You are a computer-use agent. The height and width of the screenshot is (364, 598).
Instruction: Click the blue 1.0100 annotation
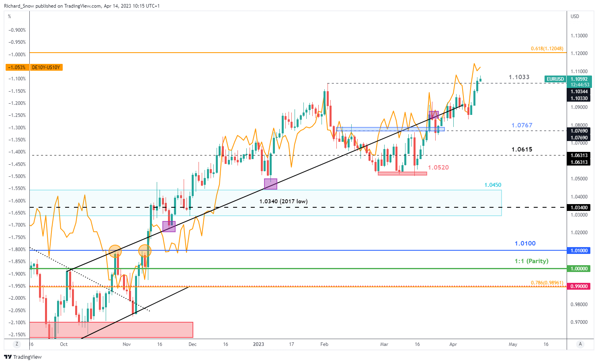coord(525,243)
